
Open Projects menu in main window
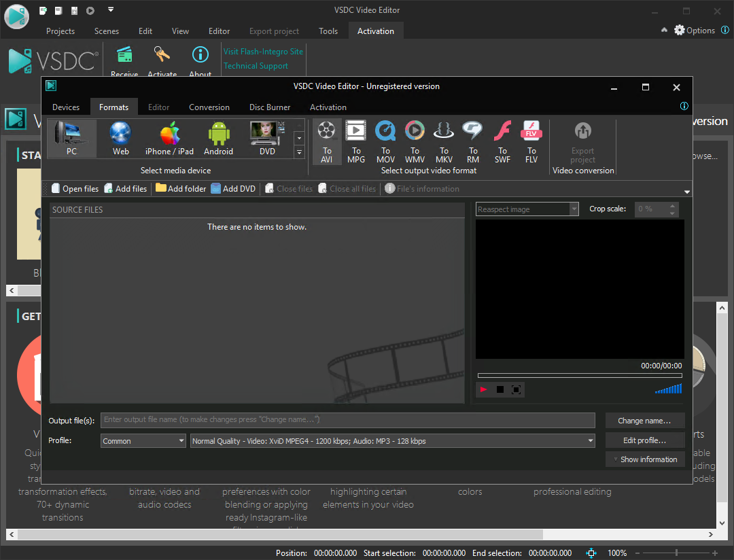60,31
